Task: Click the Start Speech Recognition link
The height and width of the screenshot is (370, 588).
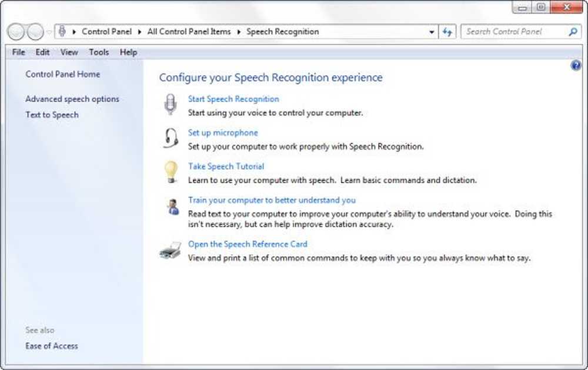Action: coord(233,99)
